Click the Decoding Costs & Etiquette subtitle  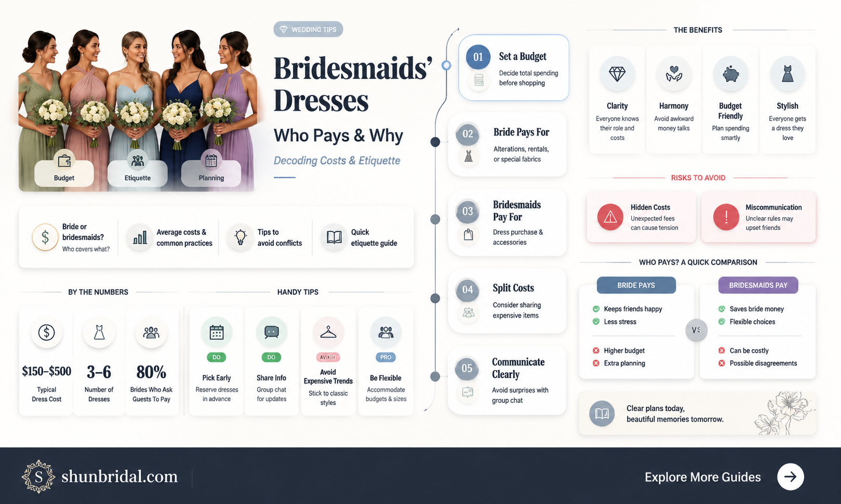click(337, 160)
